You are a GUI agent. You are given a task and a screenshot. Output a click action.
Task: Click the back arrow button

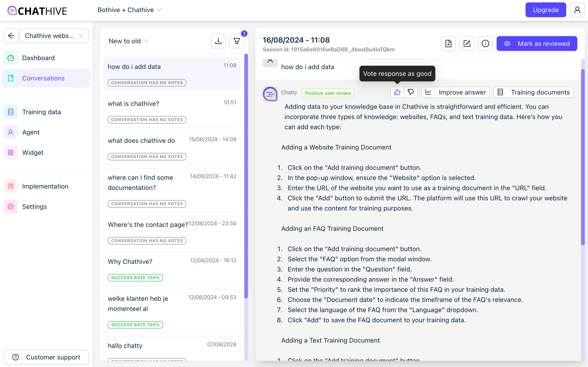(11, 36)
